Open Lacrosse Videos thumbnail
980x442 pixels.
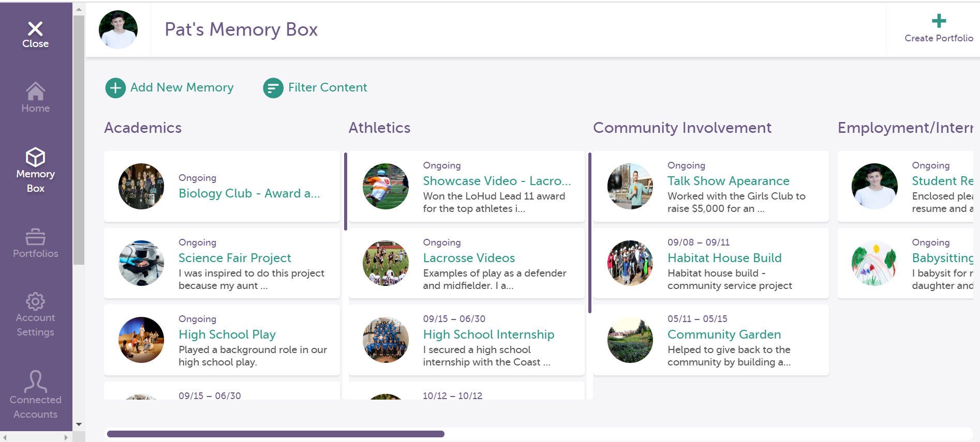coord(385,263)
